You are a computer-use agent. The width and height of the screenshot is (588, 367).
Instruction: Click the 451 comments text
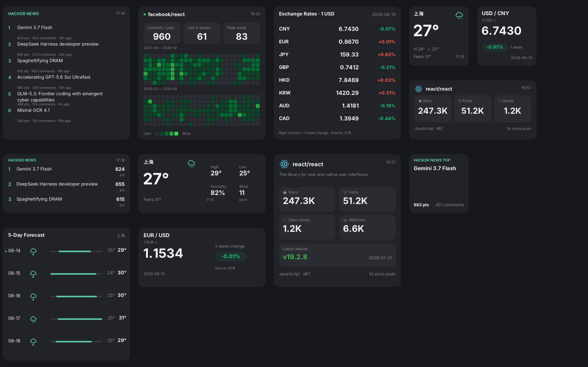pyautogui.click(x=449, y=205)
